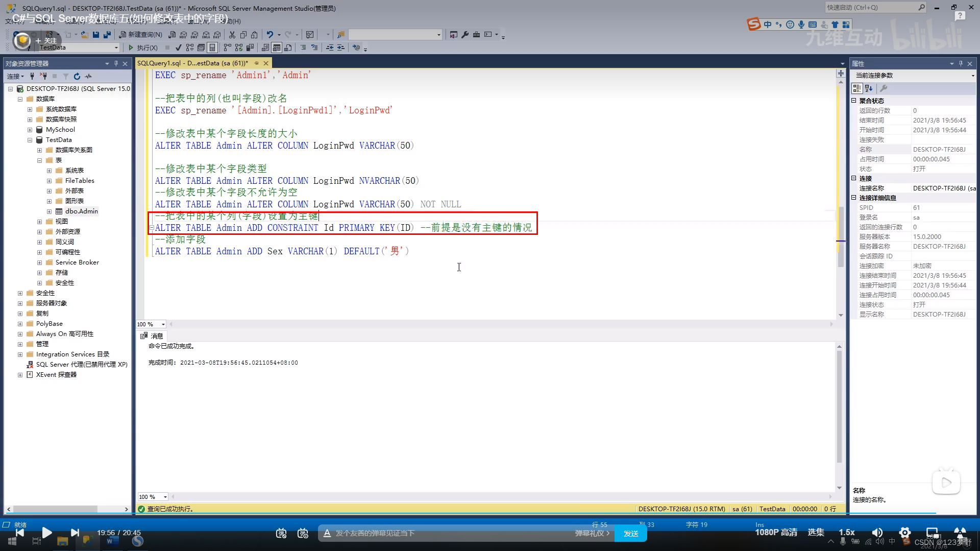Select the dbo.Admin table in tree
980x551 pixels.
(x=81, y=211)
